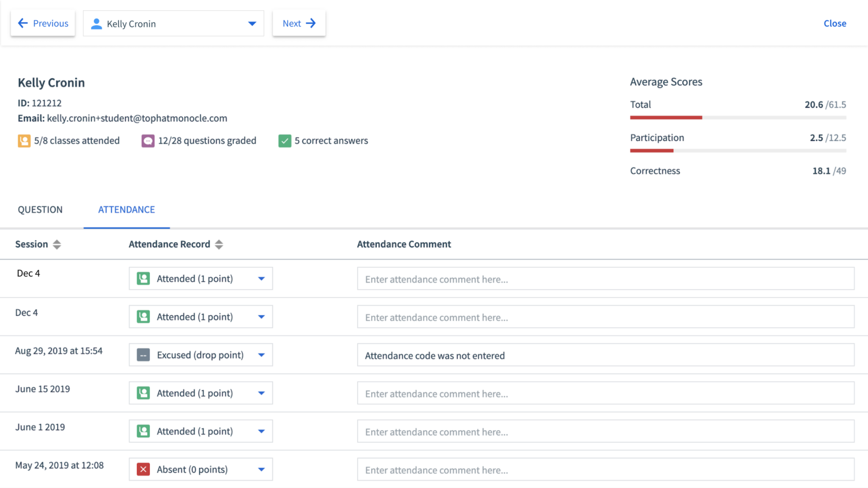Screen dimensions: 868x488
Task: Click the green correct answers checkmark icon
Action: [x=285, y=141]
